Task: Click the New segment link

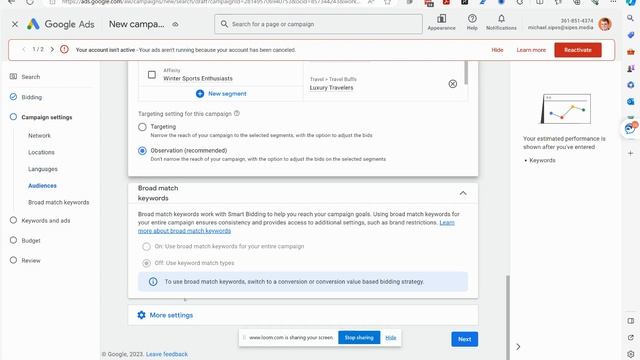Action: pos(227,93)
